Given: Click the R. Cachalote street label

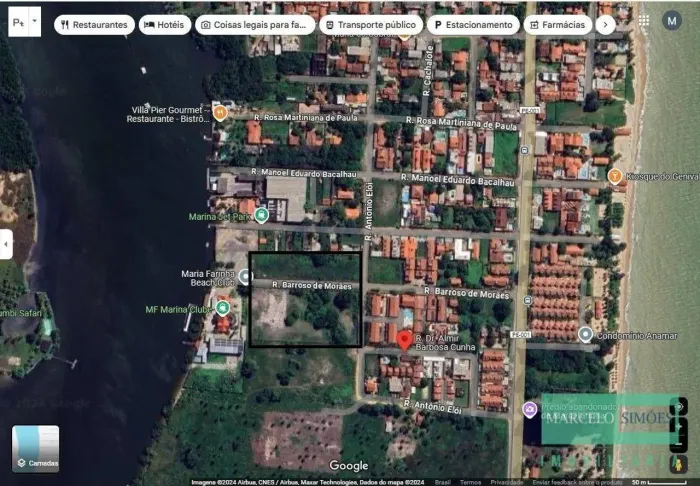Looking at the screenshot, I should pyautogui.click(x=428, y=71).
